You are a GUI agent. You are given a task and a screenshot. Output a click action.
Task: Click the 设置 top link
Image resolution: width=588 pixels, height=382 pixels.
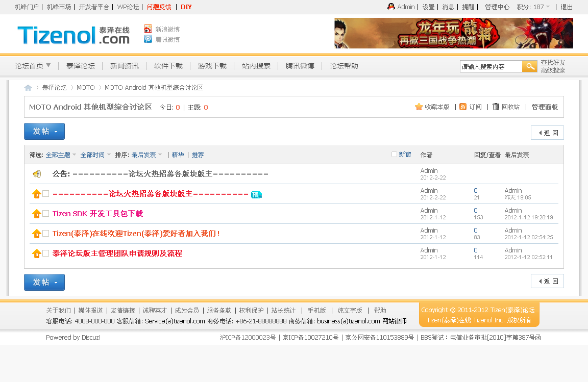[428, 7]
